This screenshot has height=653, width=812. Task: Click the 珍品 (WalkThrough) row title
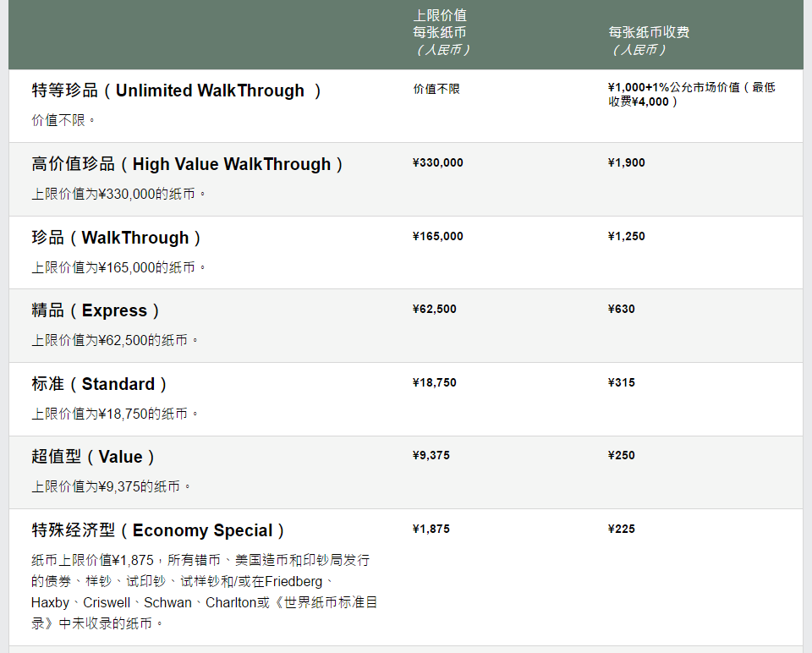tap(117, 239)
